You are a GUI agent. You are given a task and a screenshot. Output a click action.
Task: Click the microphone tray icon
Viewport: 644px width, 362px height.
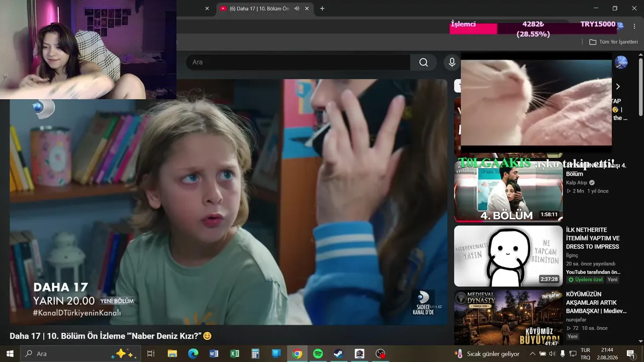(x=562, y=353)
